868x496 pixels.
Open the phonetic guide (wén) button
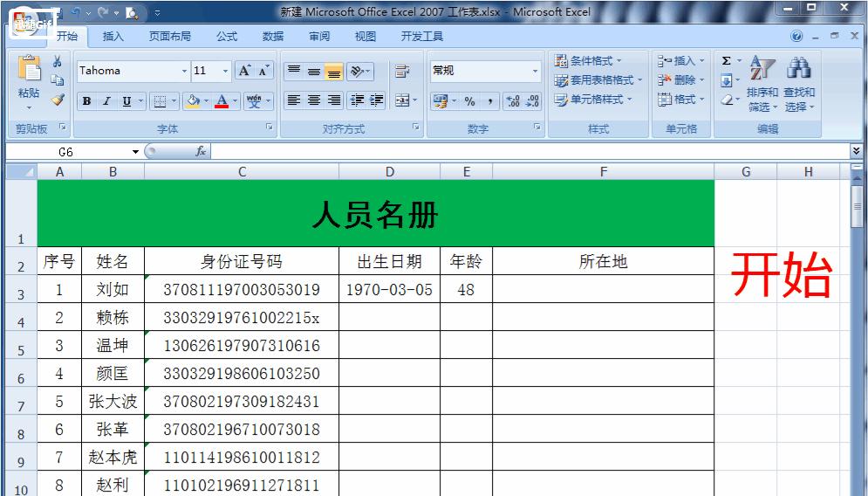tap(254, 101)
